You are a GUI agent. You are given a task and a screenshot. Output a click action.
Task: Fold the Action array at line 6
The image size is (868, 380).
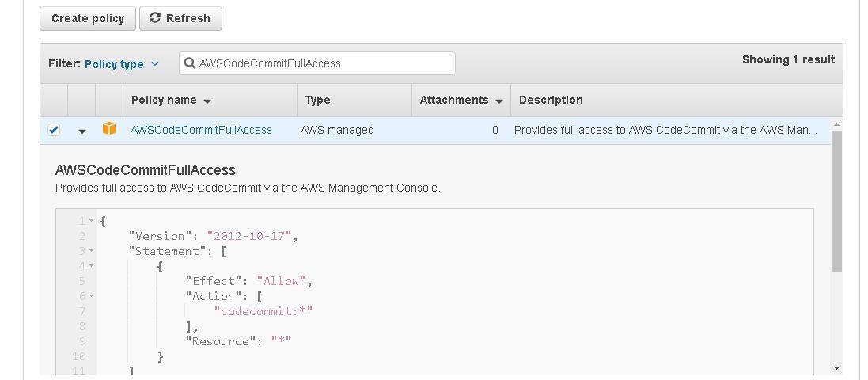92,296
